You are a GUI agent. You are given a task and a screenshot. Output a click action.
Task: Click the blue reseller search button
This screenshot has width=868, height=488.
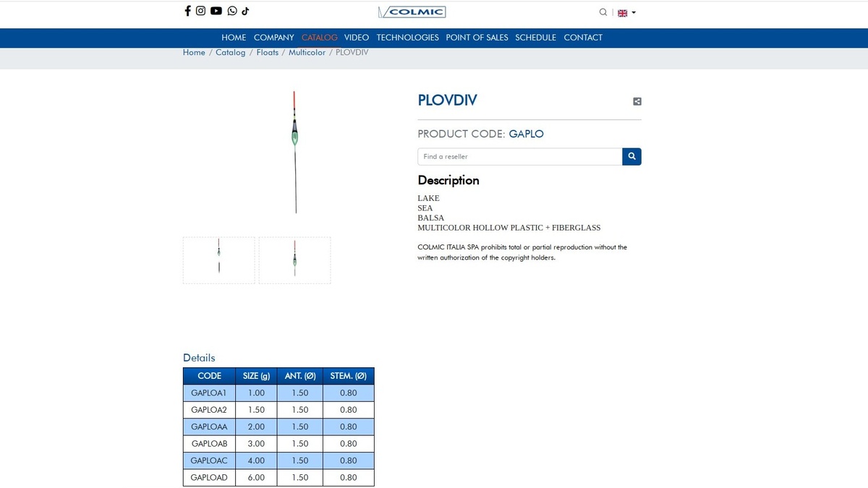[x=631, y=156]
